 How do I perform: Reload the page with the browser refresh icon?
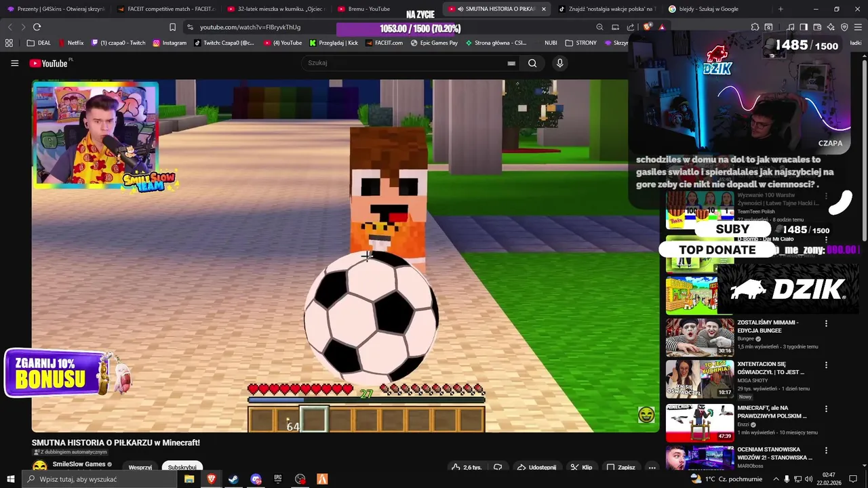37,27
